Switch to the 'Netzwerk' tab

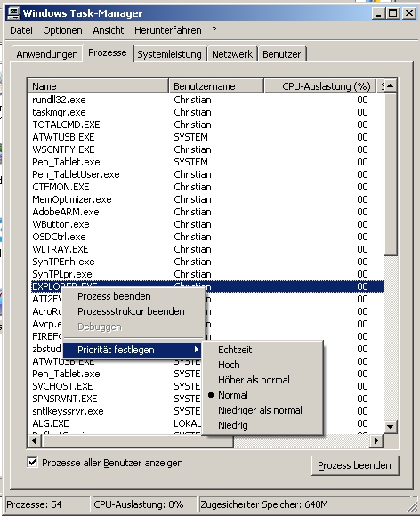pos(232,54)
